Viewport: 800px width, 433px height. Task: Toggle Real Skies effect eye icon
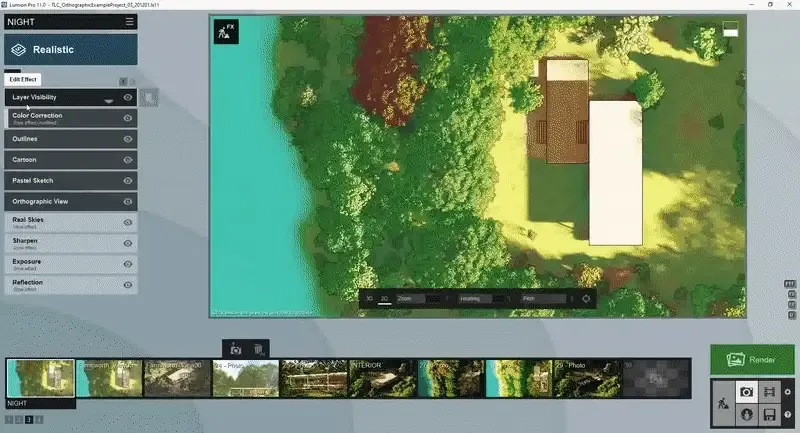pyautogui.click(x=128, y=222)
